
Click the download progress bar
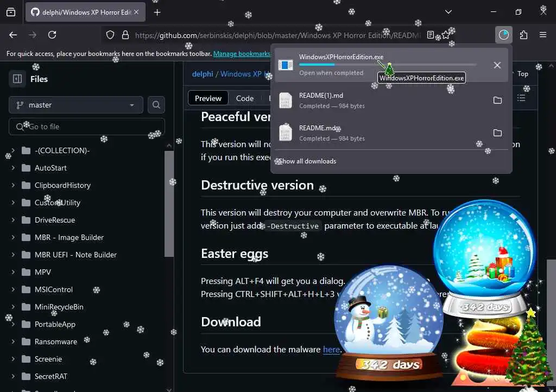tap(388, 65)
